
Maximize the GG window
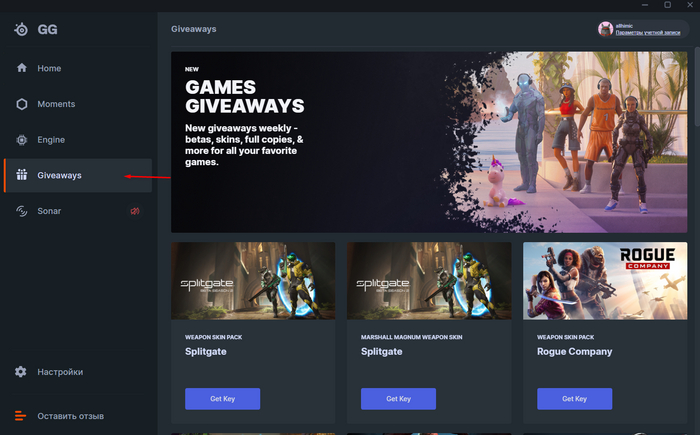(667, 5)
